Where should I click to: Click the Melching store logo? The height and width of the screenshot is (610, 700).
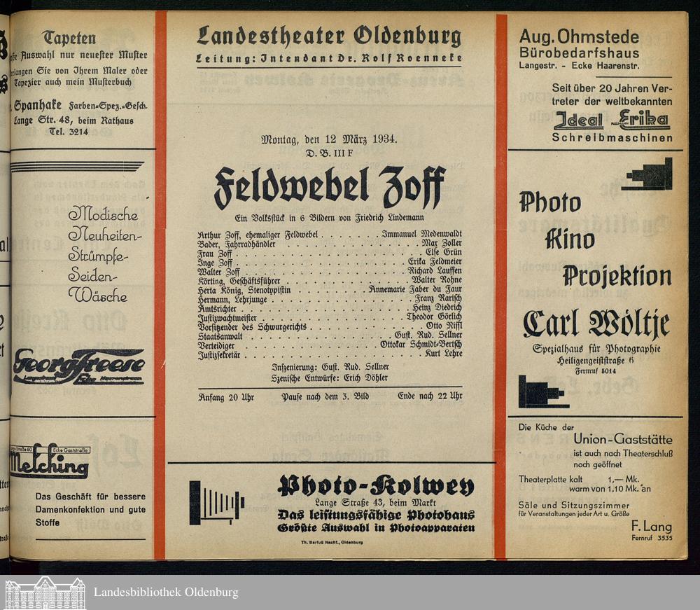tap(49, 462)
